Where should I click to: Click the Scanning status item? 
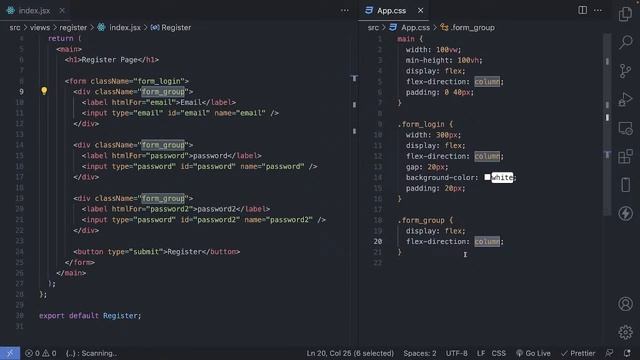tap(91, 353)
